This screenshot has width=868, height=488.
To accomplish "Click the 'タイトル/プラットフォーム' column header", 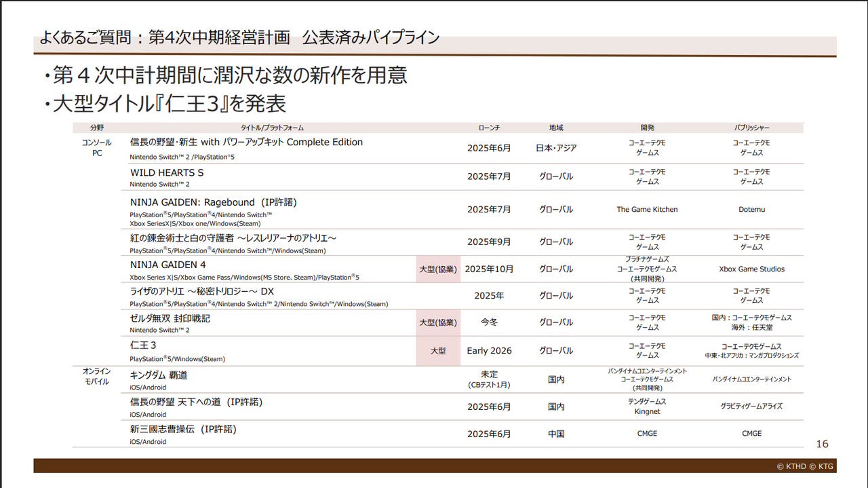I will [x=272, y=128].
